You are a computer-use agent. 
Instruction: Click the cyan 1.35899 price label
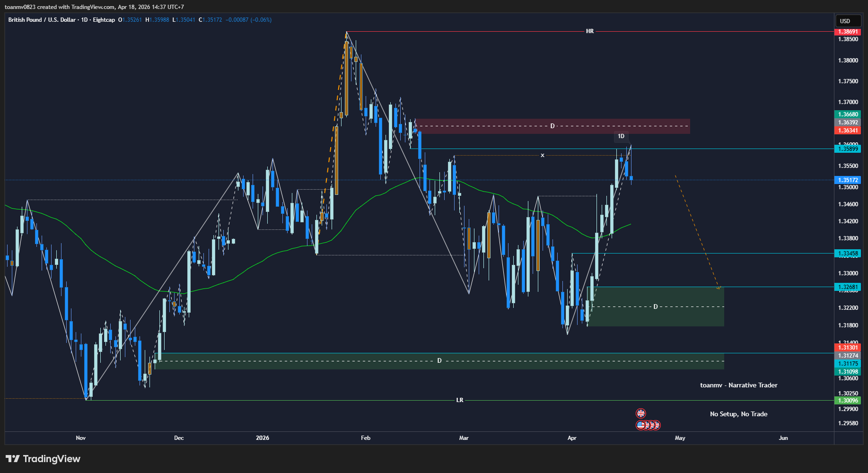click(x=848, y=149)
